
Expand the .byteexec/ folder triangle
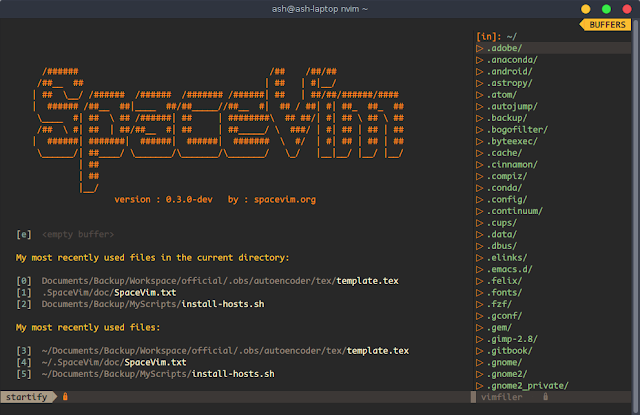pyautogui.click(x=480, y=141)
